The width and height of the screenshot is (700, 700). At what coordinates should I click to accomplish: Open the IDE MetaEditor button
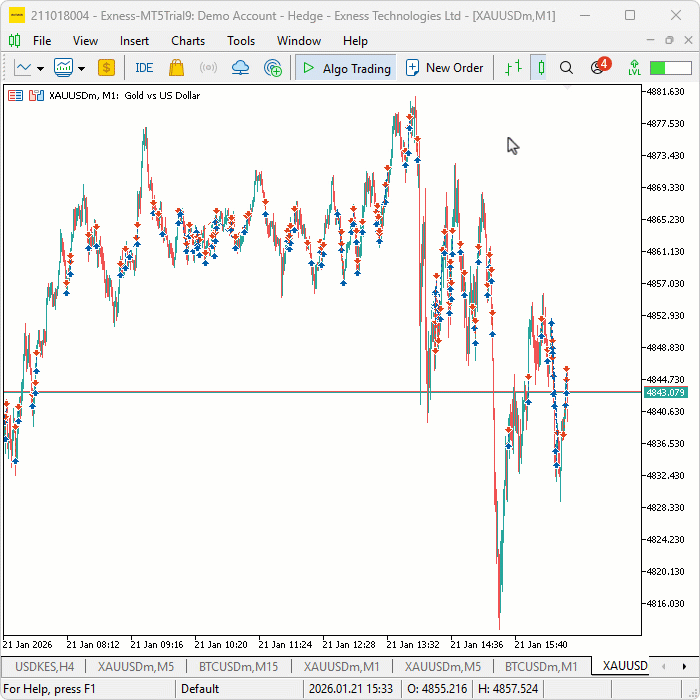click(x=144, y=68)
